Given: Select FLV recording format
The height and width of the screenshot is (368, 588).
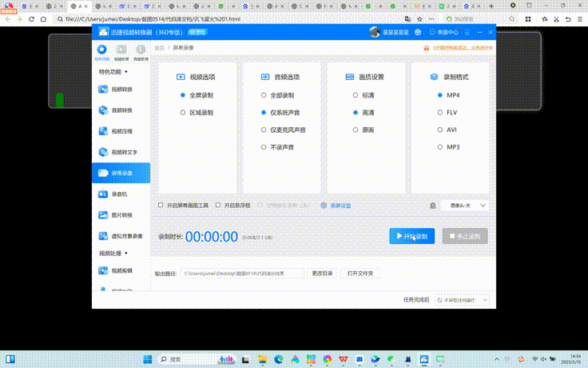Looking at the screenshot, I should [447, 113].
